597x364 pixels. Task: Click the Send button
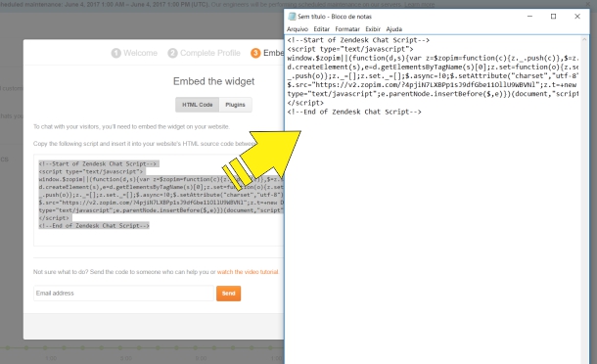(228, 294)
